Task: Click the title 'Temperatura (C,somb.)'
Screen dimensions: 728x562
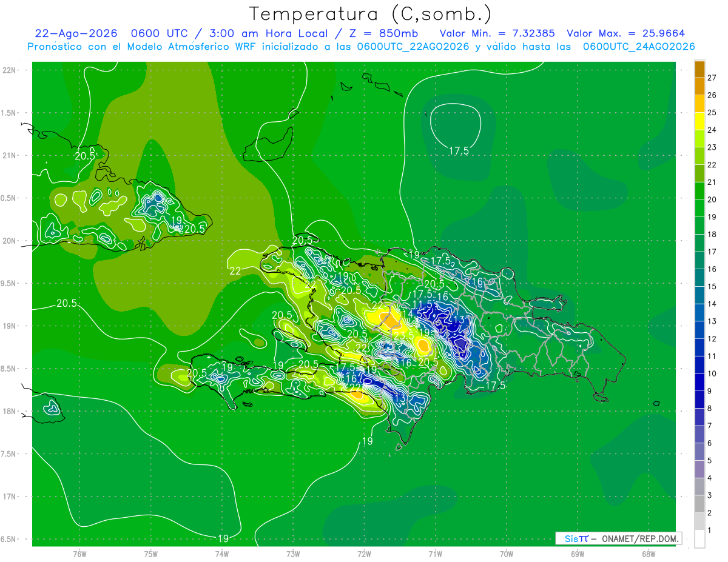Action: 371,14
